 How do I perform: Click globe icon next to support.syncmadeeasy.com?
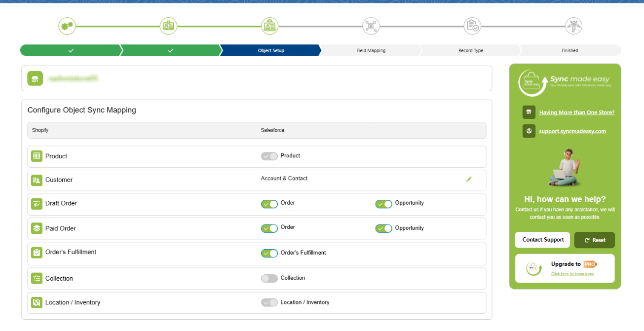529,131
